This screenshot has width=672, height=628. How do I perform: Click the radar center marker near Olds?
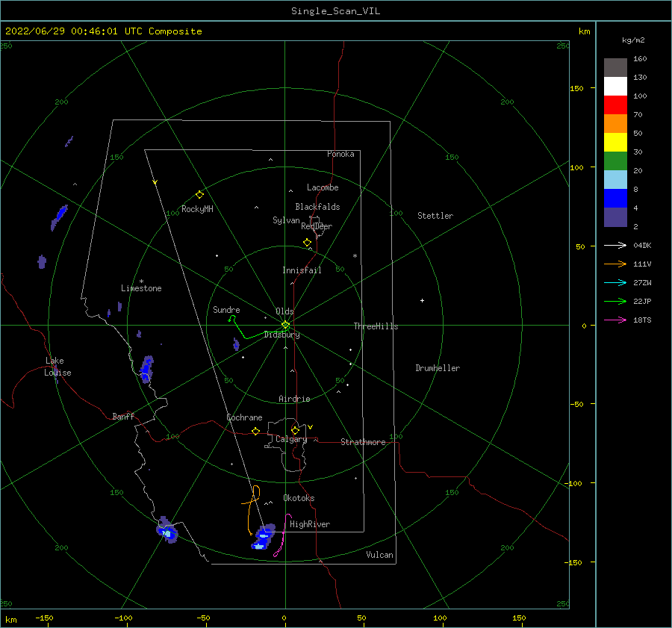(285, 325)
